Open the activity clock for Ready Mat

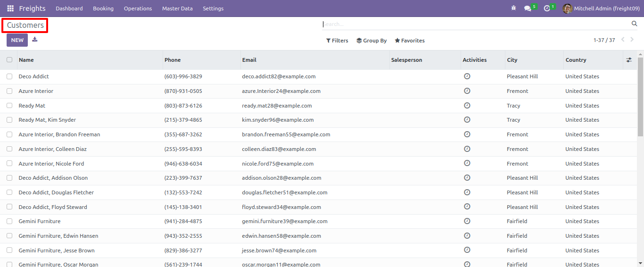(467, 105)
